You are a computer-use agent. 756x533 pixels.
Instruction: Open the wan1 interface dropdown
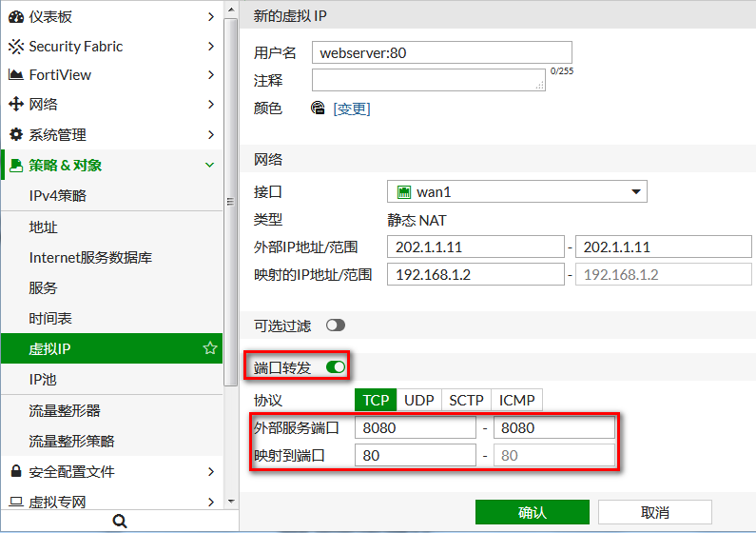click(517, 192)
